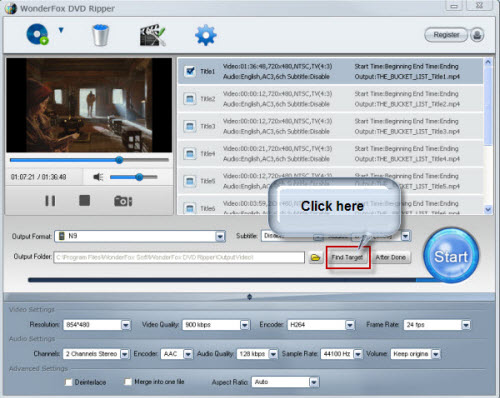This screenshot has width=500, height=398.
Task: Mute audio with the speaker icon
Action: (98, 177)
